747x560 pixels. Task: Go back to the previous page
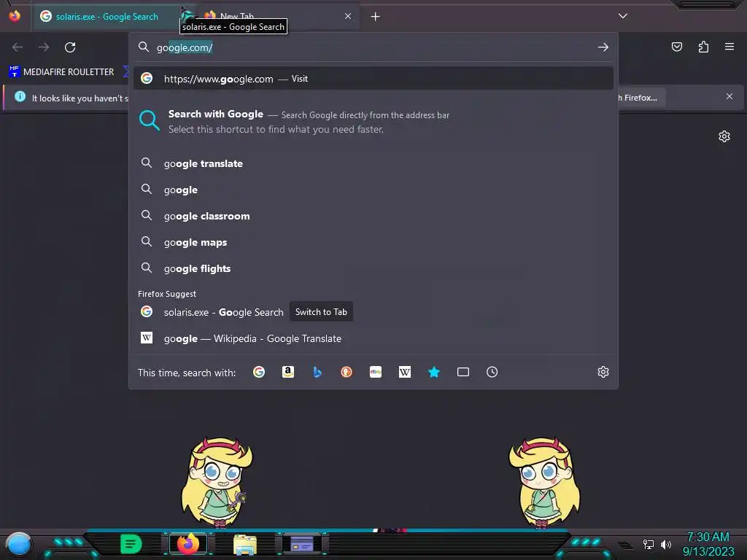[x=18, y=47]
